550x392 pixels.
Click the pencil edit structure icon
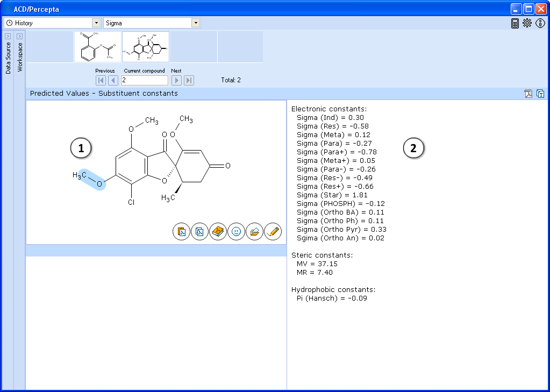coord(273,231)
